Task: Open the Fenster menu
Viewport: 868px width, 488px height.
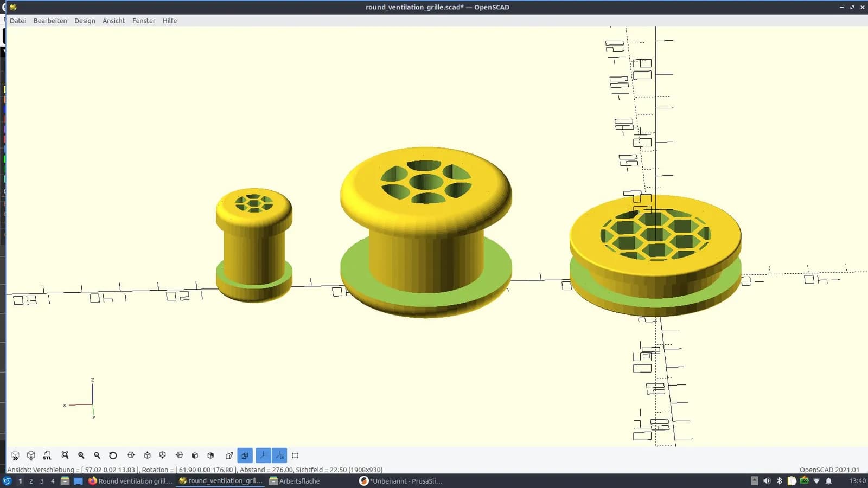Action: [144, 21]
